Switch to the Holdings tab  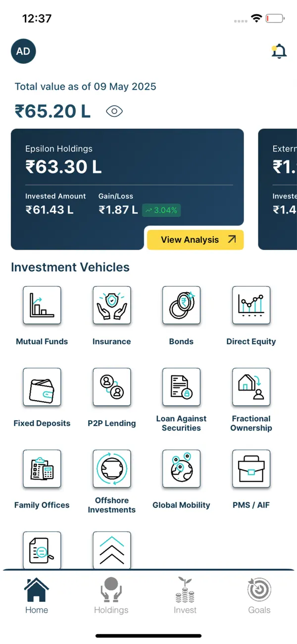tap(111, 595)
